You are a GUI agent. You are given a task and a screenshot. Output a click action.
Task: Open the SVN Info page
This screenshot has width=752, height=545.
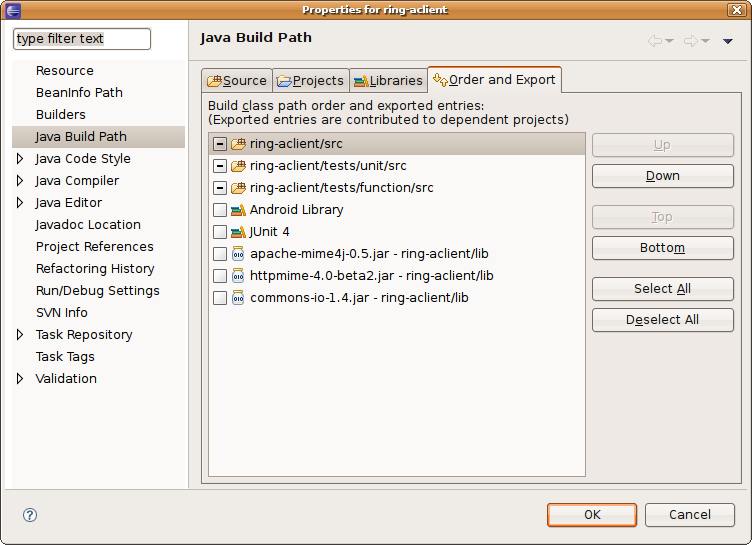(x=61, y=313)
